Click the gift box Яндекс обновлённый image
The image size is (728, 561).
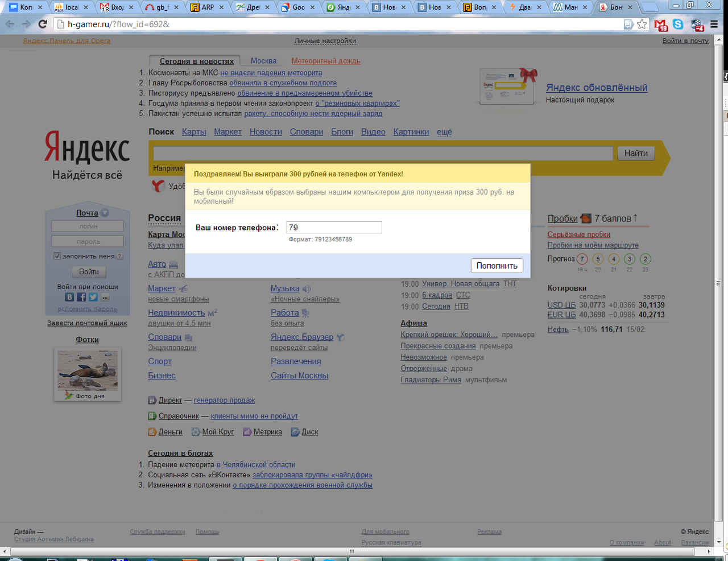tap(508, 86)
